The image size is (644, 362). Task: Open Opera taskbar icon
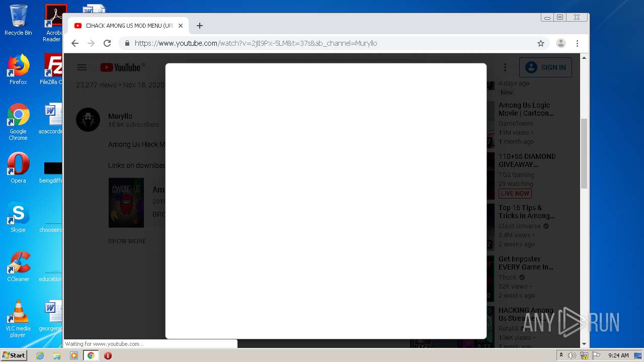[x=108, y=355]
